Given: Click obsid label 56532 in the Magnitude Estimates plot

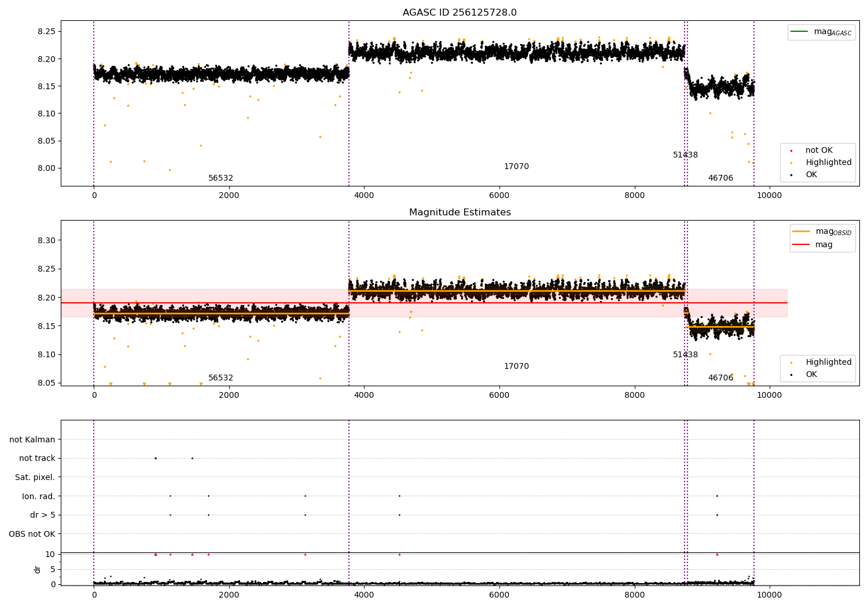Looking at the screenshot, I should tap(220, 378).
